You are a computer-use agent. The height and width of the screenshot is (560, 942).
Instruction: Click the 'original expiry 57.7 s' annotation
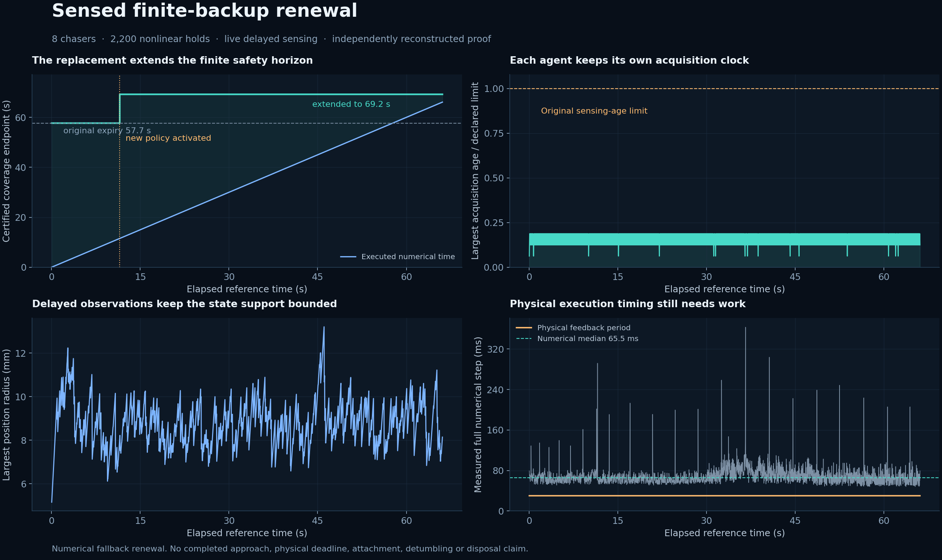click(x=107, y=131)
